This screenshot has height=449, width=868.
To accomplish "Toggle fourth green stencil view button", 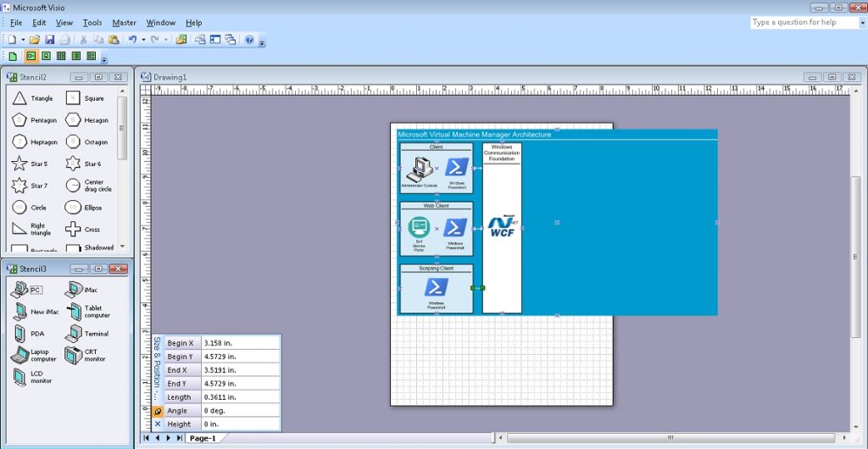I will pyautogui.click(x=76, y=56).
